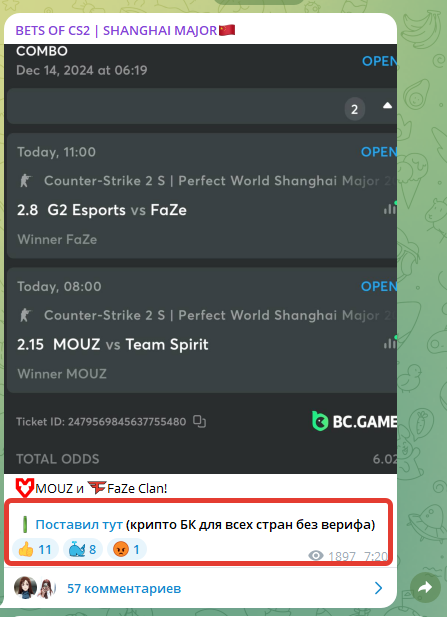
Task: Click the BC.GAME logo
Action: click(x=354, y=421)
